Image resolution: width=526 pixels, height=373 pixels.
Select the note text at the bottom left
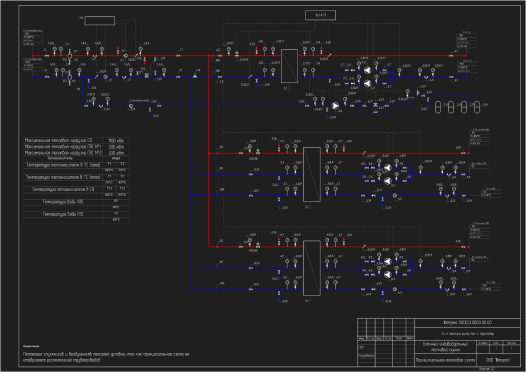point(106,357)
